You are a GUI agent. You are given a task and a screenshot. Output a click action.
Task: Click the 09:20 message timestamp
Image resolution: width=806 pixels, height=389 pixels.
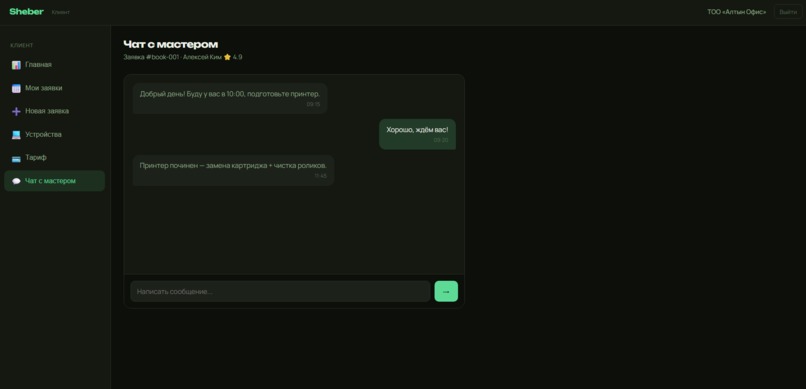pyautogui.click(x=441, y=140)
